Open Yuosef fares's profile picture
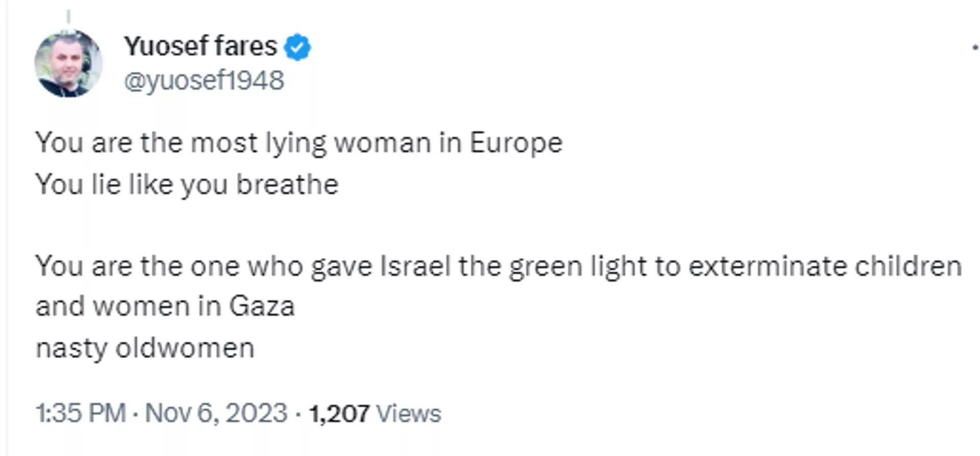Screen dimensions: 980x456 click(x=67, y=61)
